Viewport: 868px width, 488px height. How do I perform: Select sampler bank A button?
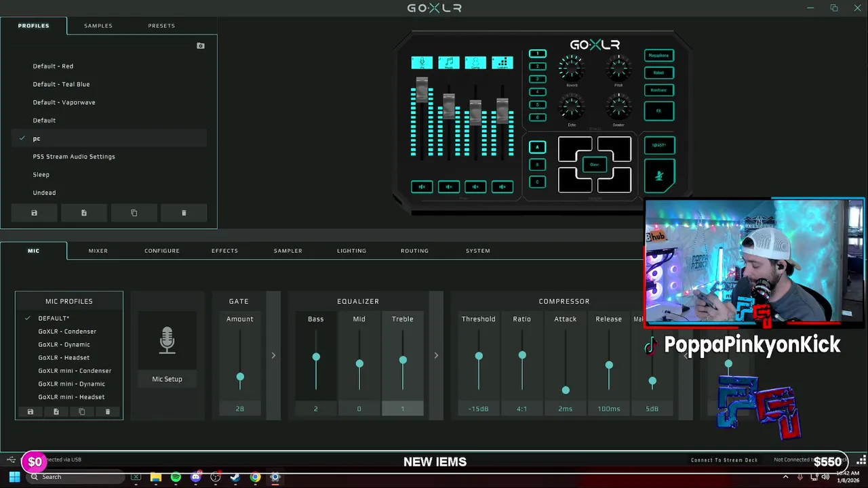click(x=538, y=147)
